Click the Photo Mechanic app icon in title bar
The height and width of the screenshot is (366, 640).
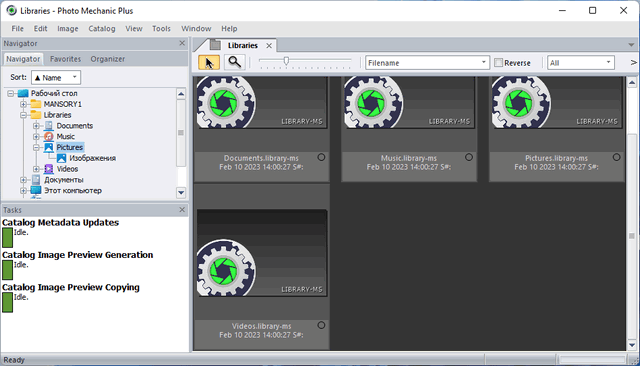tap(11, 11)
